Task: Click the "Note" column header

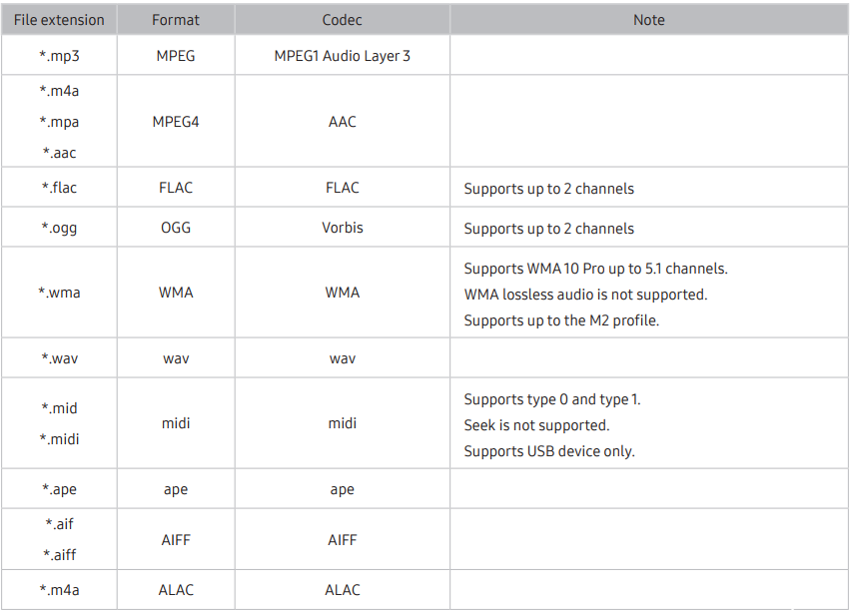Action: pos(648,20)
